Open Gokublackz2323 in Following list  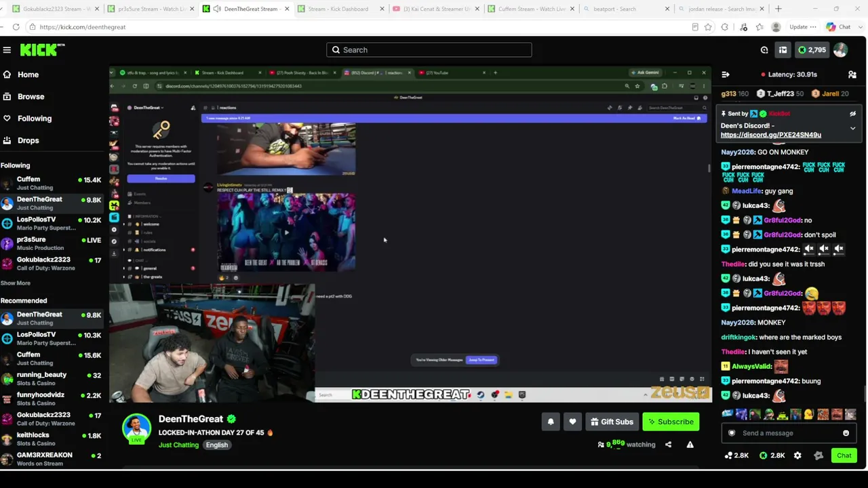click(52, 264)
